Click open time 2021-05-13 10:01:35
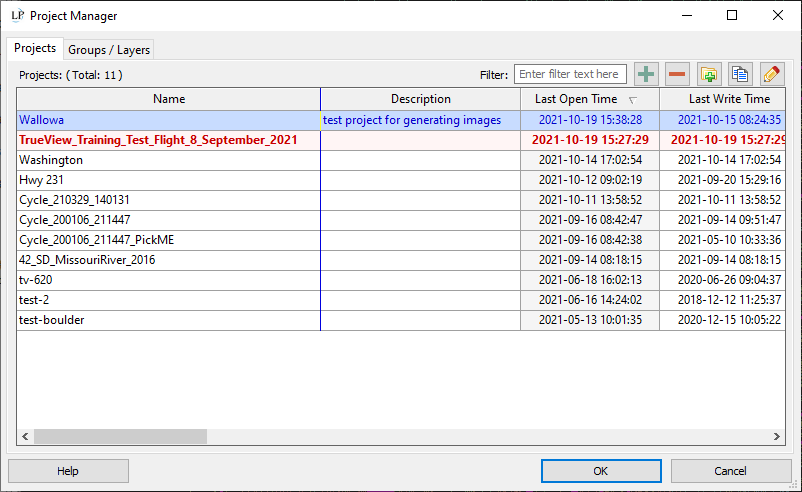 click(x=590, y=320)
